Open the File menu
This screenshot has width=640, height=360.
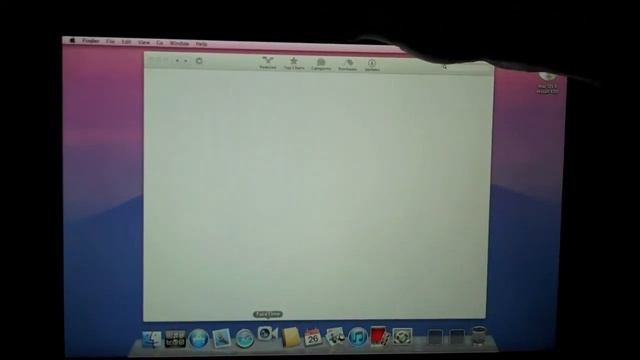pos(110,41)
